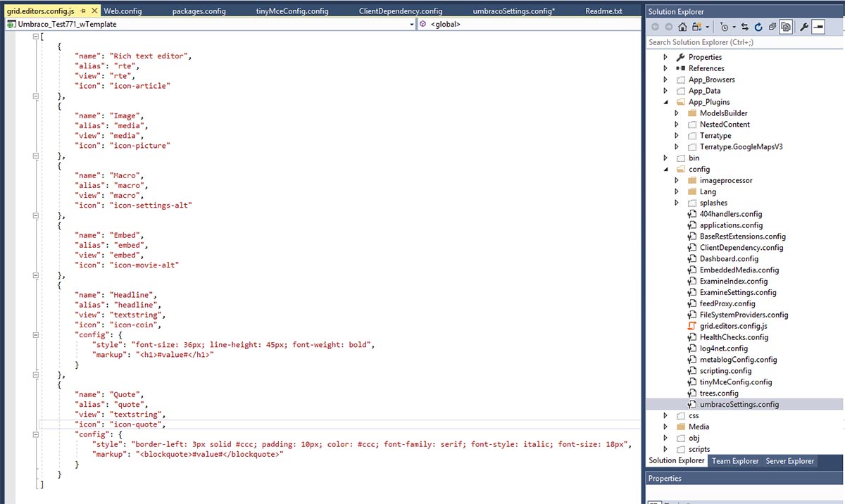
Task: Close the grid.editors.config.js tab
Action: click(94, 11)
